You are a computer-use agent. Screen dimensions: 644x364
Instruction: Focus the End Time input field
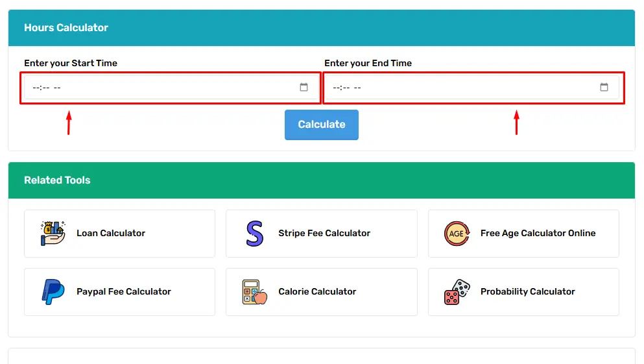pos(471,87)
